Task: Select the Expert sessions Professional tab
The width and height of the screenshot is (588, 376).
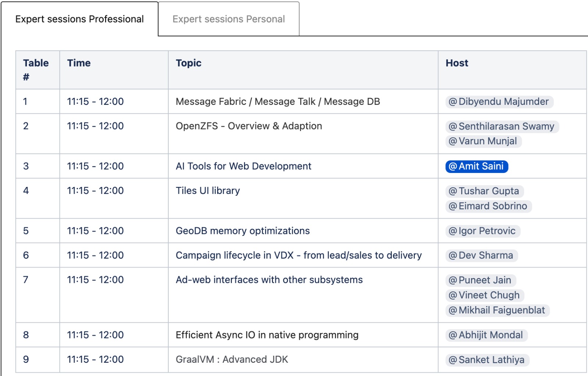Action: tap(79, 19)
